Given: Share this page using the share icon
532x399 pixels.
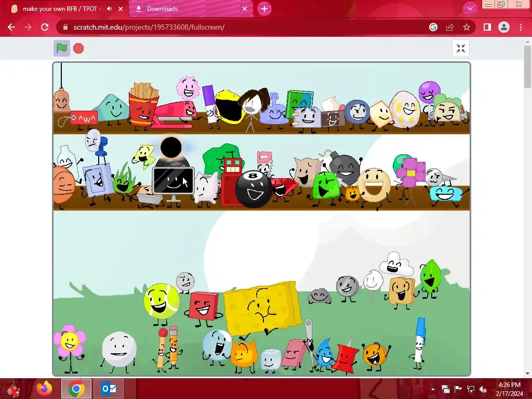Looking at the screenshot, I should [450, 27].
